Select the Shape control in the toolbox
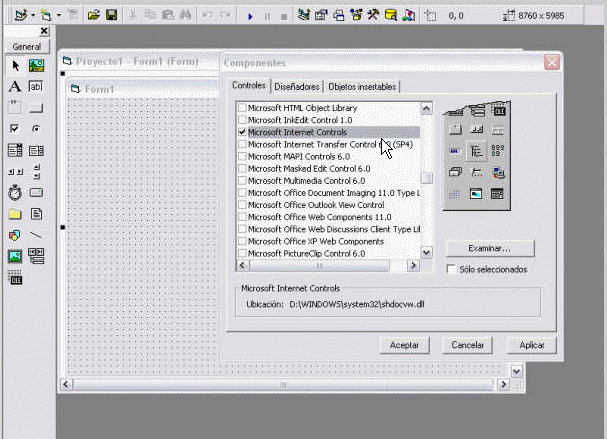 click(x=15, y=235)
